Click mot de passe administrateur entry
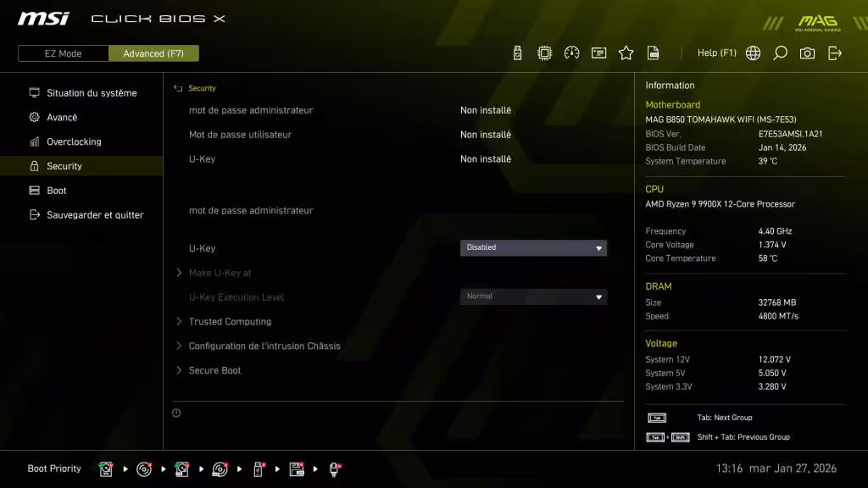This screenshot has width=868, height=488. [x=251, y=110]
